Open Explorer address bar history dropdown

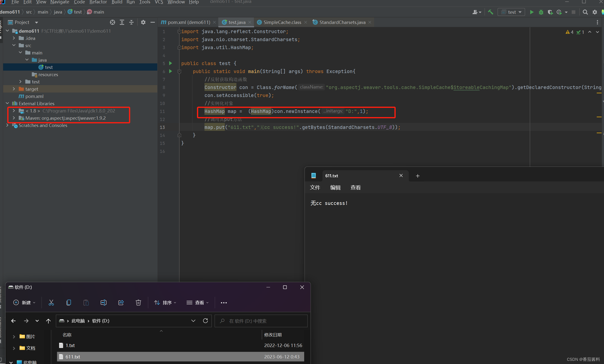pos(193,321)
